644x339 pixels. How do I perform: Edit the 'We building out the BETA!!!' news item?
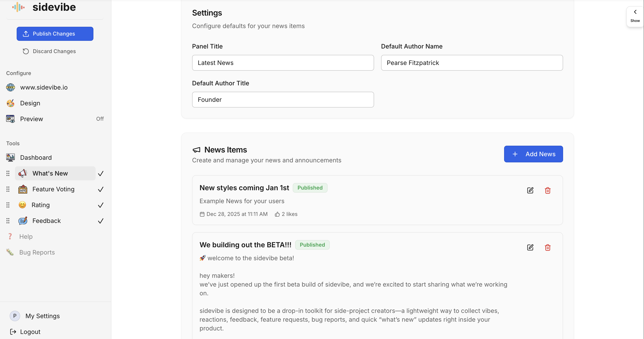coord(530,248)
